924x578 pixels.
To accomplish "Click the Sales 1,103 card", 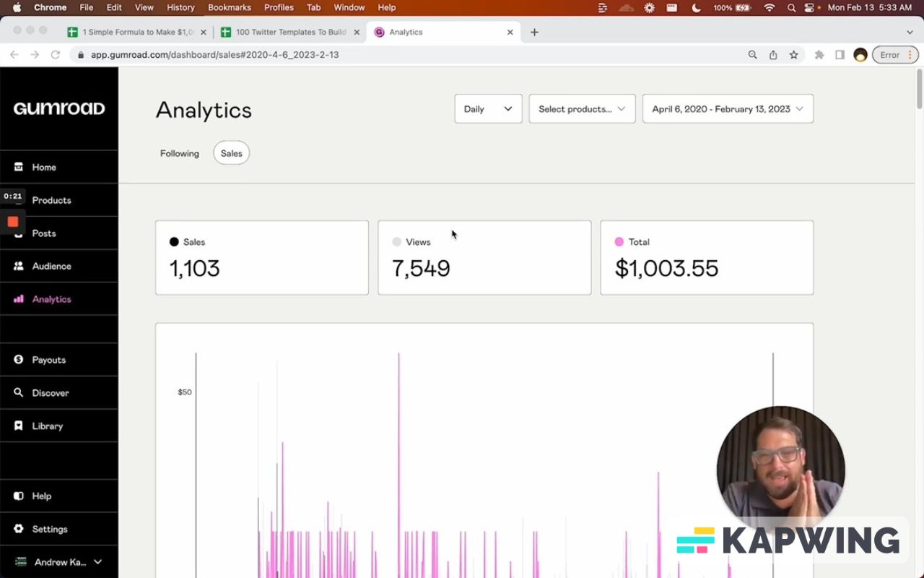I will click(262, 258).
